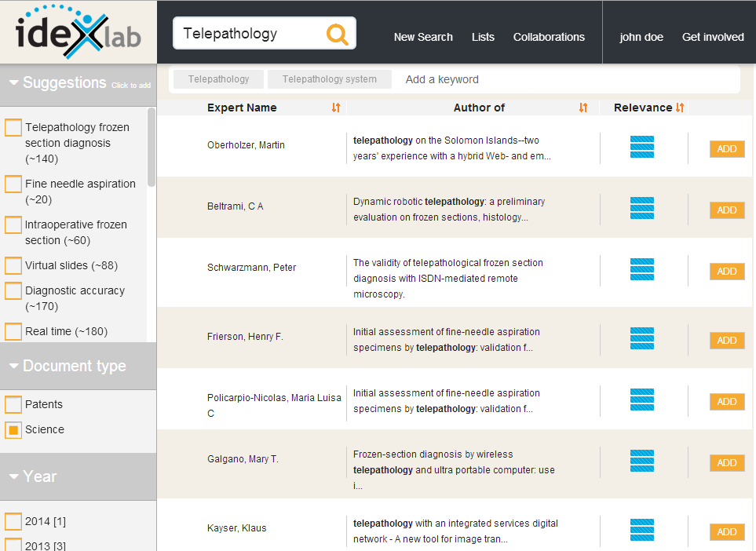Uncheck the Science document type checkbox

pyautogui.click(x=13, y=430)
